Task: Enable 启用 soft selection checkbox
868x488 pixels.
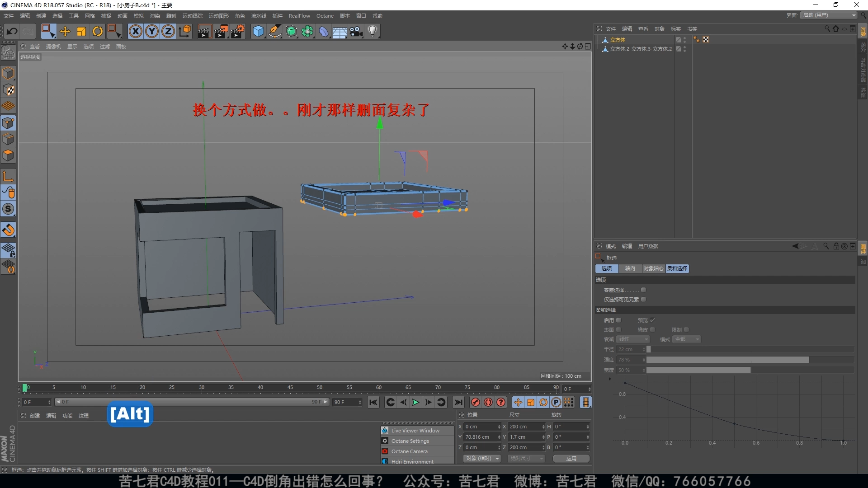Action: coord(618,320)
